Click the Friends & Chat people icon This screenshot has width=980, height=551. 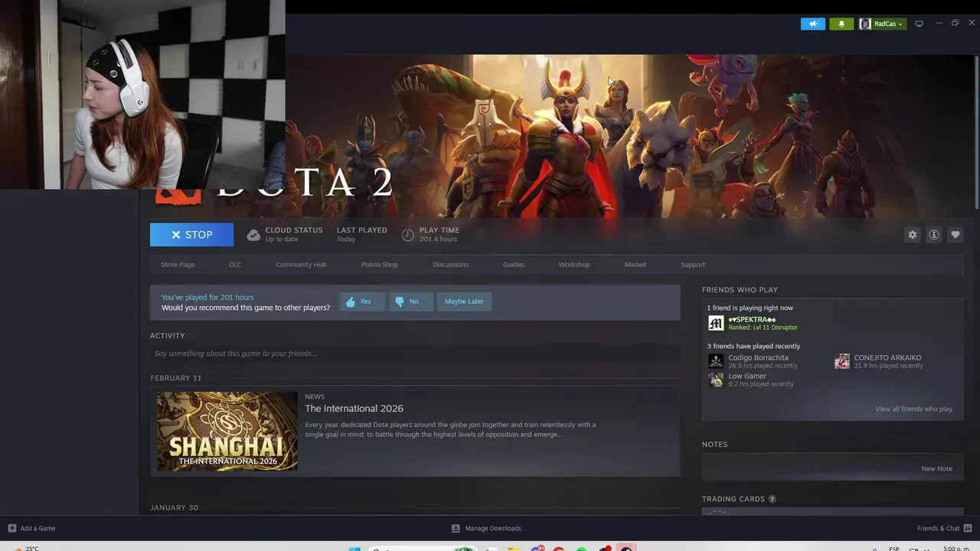(968, 528)
